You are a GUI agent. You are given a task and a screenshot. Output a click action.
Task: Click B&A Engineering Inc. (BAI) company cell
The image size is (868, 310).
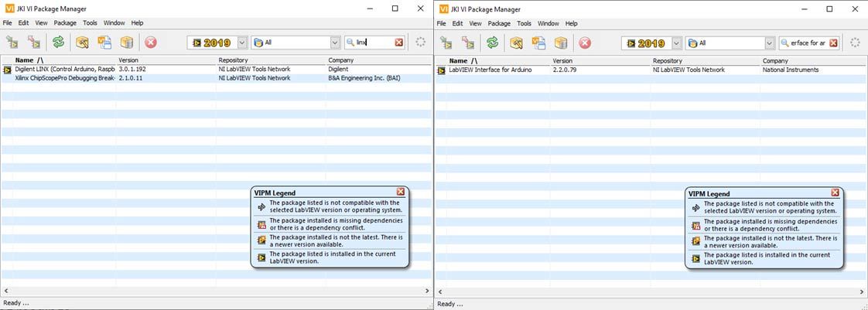[x=364, y=79]
